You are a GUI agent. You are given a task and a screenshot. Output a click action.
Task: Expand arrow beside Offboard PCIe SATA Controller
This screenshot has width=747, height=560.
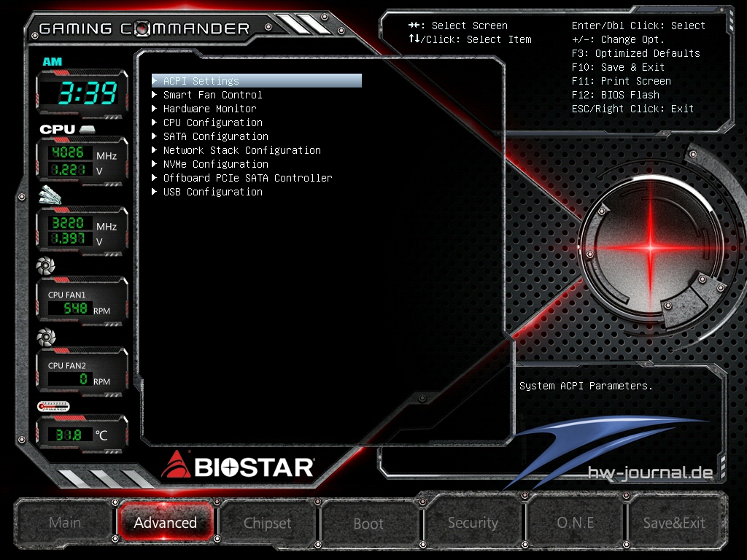[x=155, y=178]
